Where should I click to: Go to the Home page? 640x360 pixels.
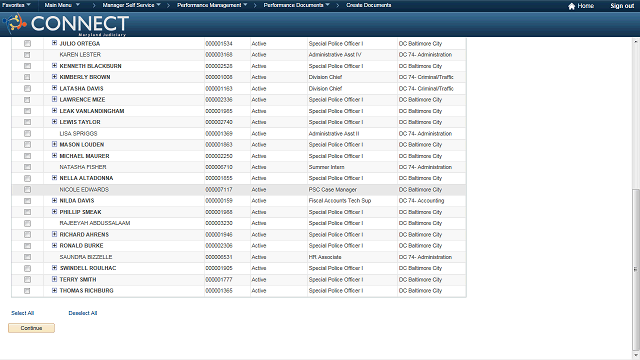click(x=581, y=6)
